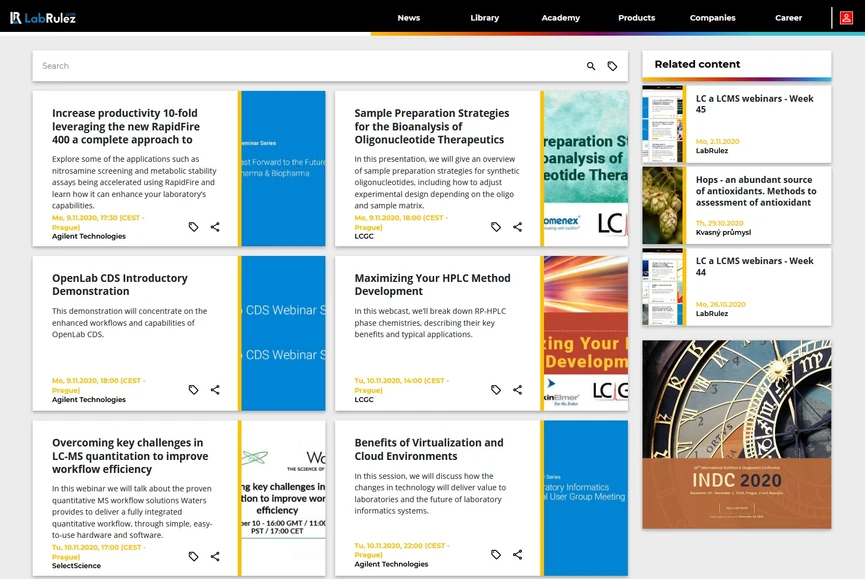865x579 pixels.
Task: Click the INDC 2020 conference banner
Action: click(x=736, y=434)
